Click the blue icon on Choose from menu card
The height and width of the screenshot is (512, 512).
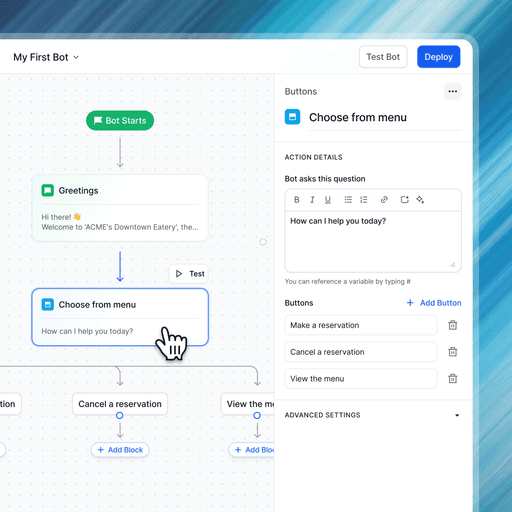[48, 304]
